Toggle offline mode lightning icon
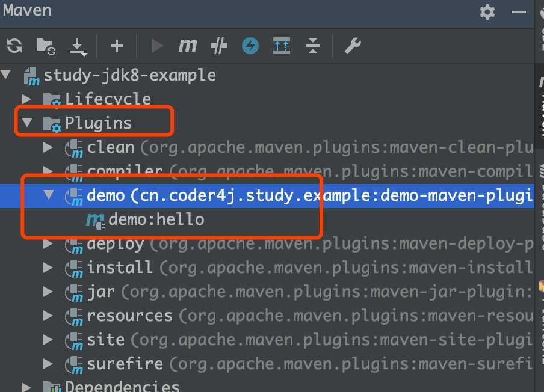544x392 pixels. tap(250, 46)
